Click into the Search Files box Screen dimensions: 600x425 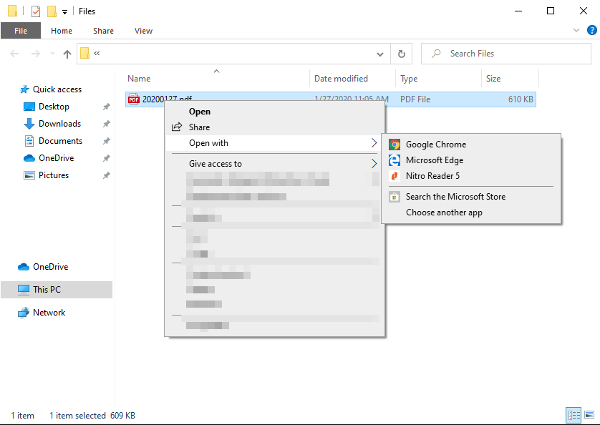[x=506, y=54]
